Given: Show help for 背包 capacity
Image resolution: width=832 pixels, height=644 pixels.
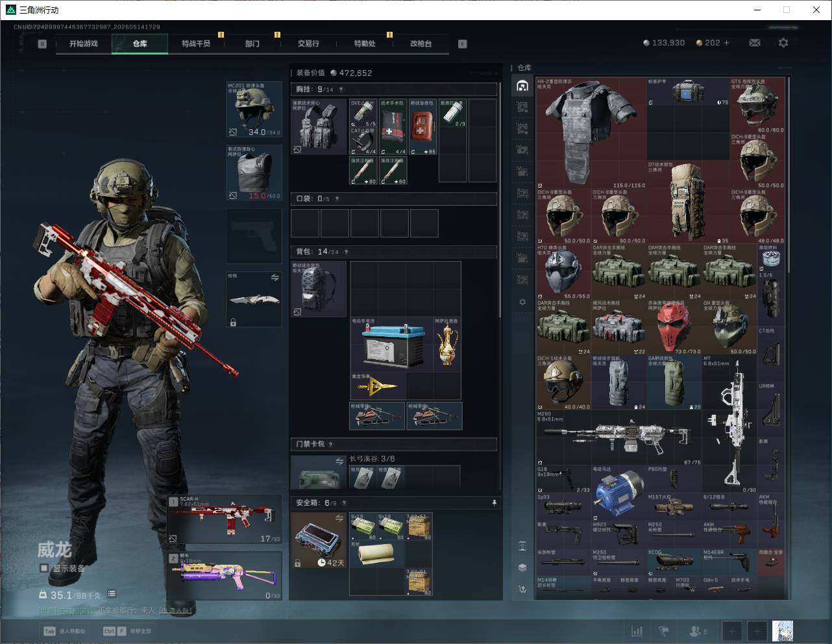Looking at the screenshot, I should click(346, 252).
